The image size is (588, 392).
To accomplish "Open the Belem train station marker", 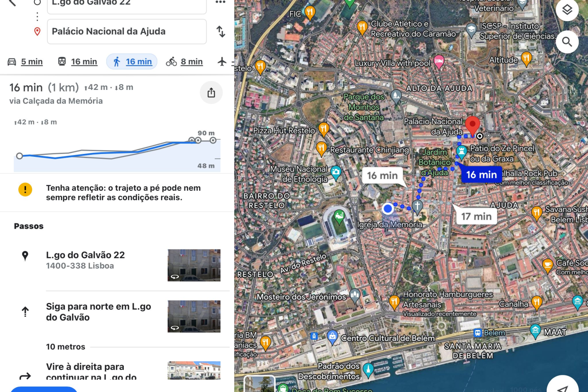I will coord(477,333).
